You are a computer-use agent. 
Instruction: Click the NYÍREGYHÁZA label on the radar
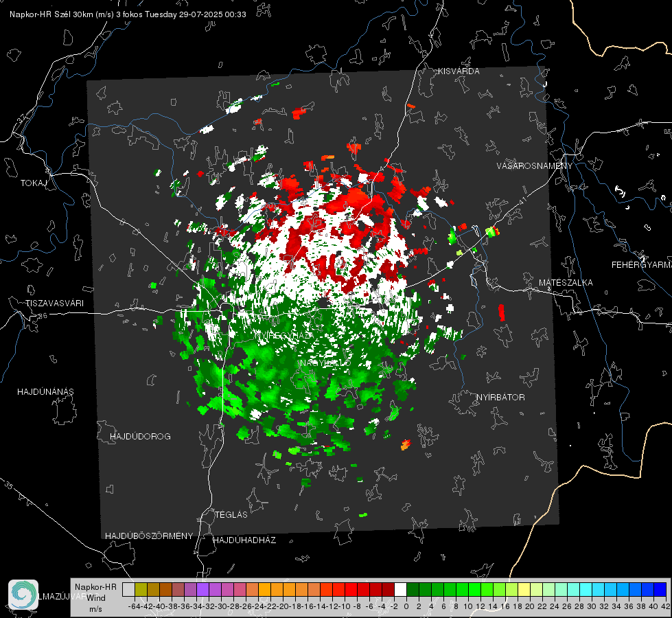point(283,335)
